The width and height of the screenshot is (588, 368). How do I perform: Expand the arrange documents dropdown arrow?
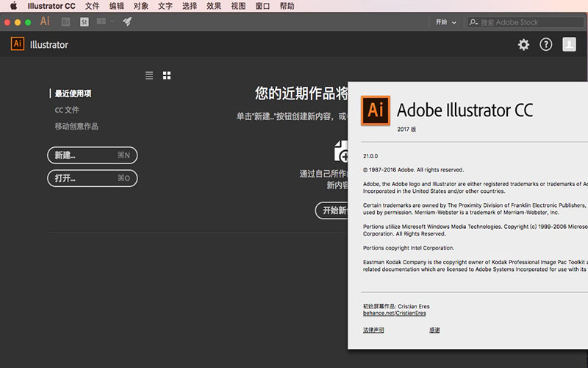point(112,21)
